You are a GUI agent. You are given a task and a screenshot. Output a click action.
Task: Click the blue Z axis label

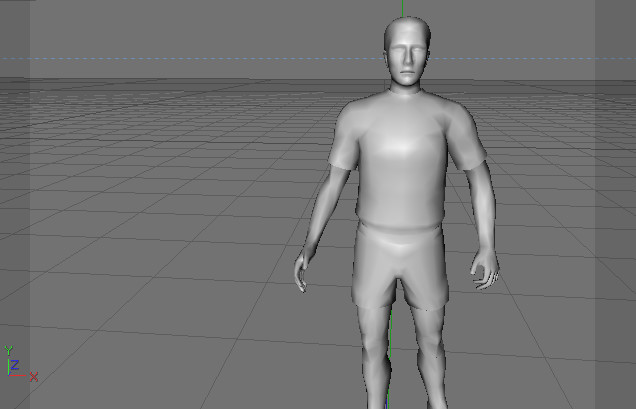click(15, 365)
